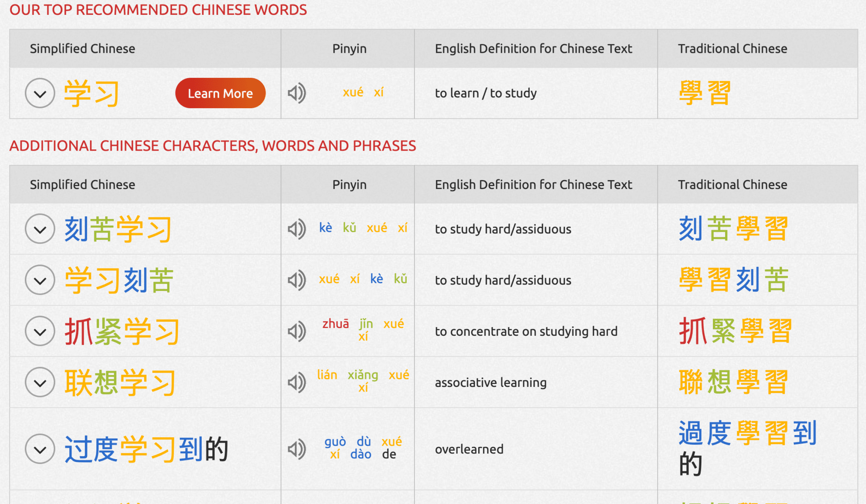
Task: Click the Learn More button
Action: coord(220,93)
